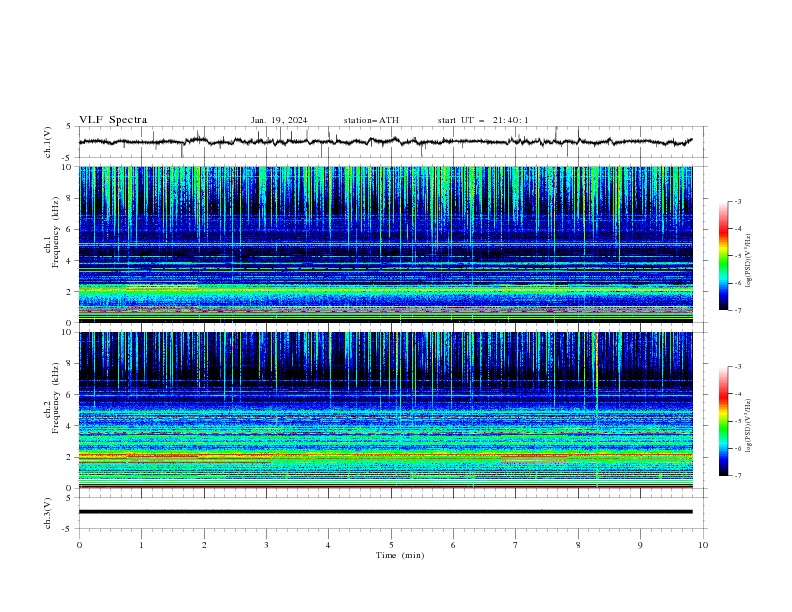Screen dimensions: 792x612
Task: Click the ch.2 spectrogram color scale bar
Action: pos(723,421)
